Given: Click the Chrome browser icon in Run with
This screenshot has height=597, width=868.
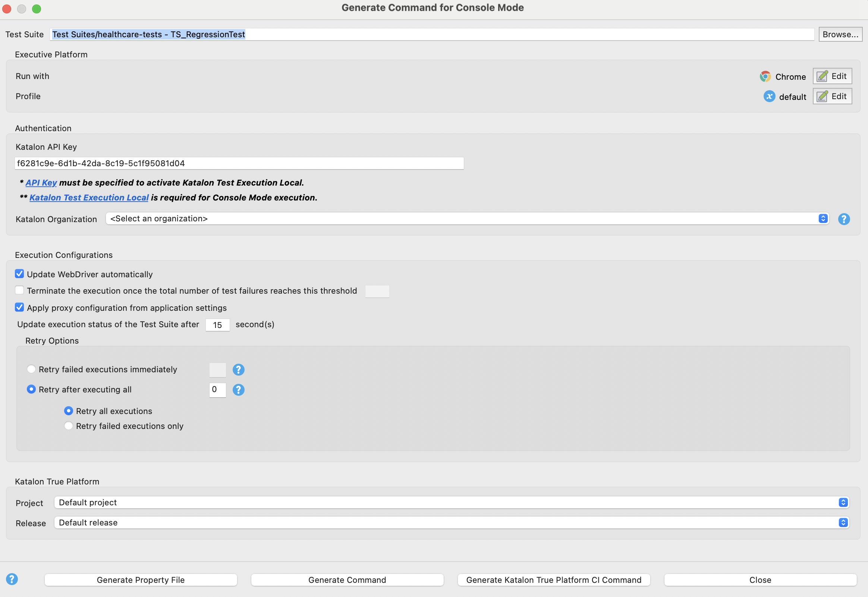Looking at the screenshot, I should pos(765,76).
